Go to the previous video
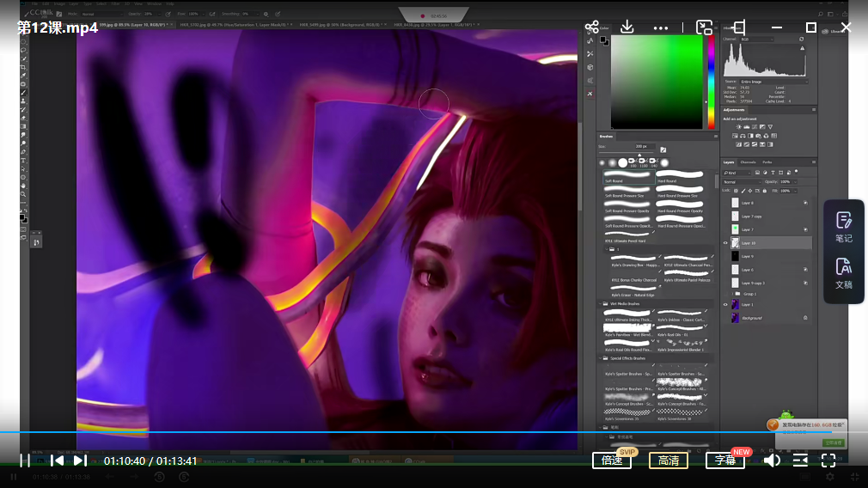The image size is (868, 488). coord(57,461)
